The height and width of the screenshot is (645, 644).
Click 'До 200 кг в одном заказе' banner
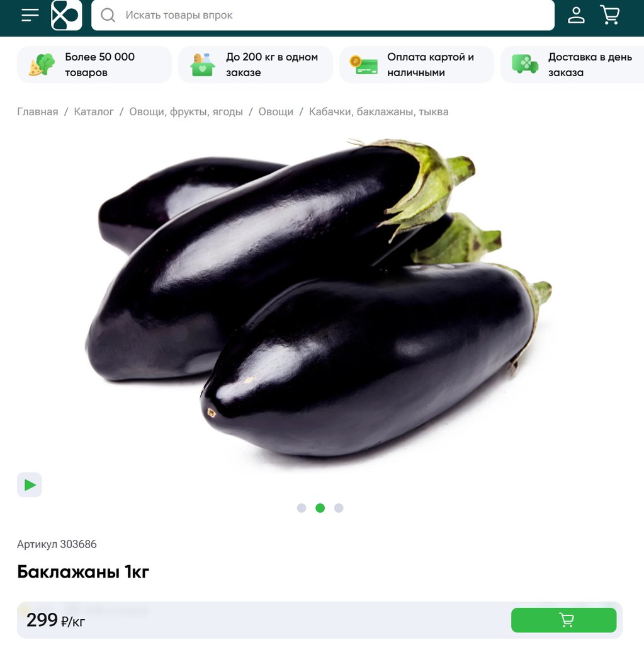[x=256, y=65]
